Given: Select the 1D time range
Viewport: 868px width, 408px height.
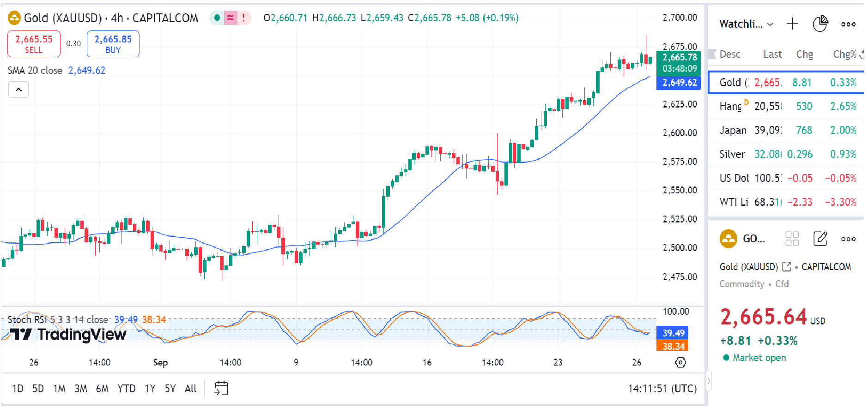Looking at the screenshot, I should (18, 389).
